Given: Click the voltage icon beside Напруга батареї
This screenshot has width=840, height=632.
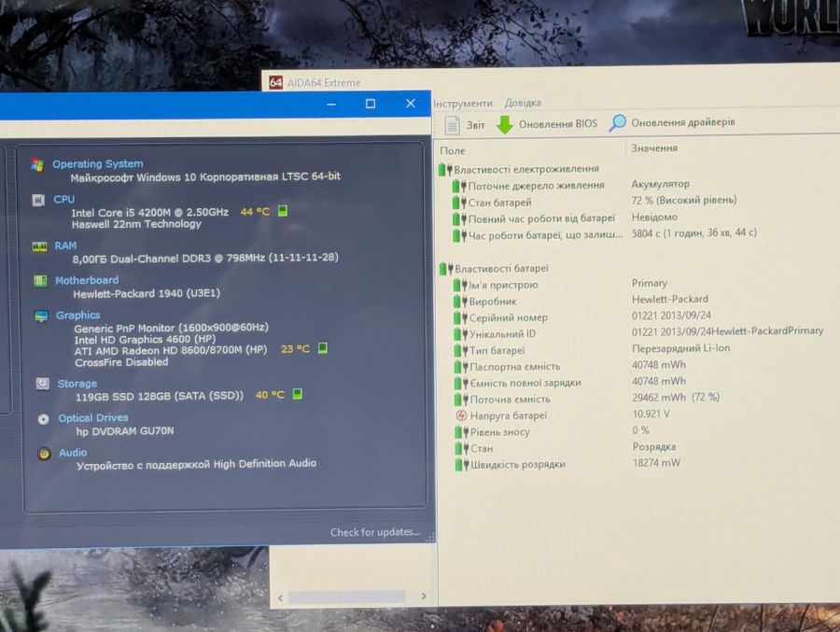Looking at the screenshot, I should [x=461, y=415].
